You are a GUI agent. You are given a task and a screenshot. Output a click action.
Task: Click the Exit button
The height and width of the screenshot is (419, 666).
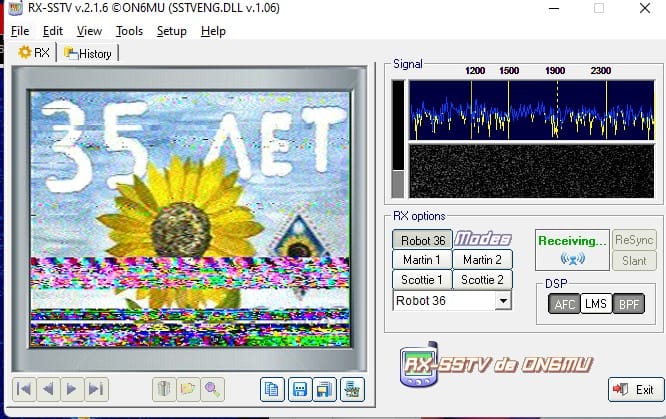(636, 389)
